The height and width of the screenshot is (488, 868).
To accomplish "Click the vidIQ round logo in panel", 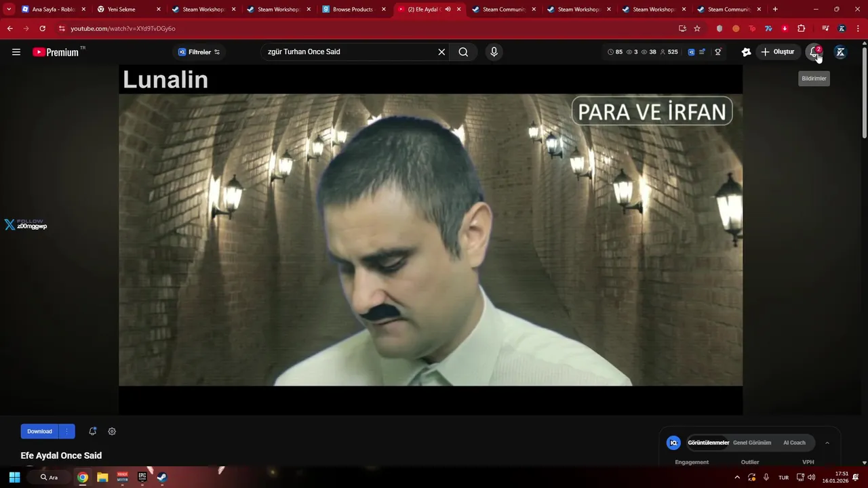I will click(x=673, y=443).
